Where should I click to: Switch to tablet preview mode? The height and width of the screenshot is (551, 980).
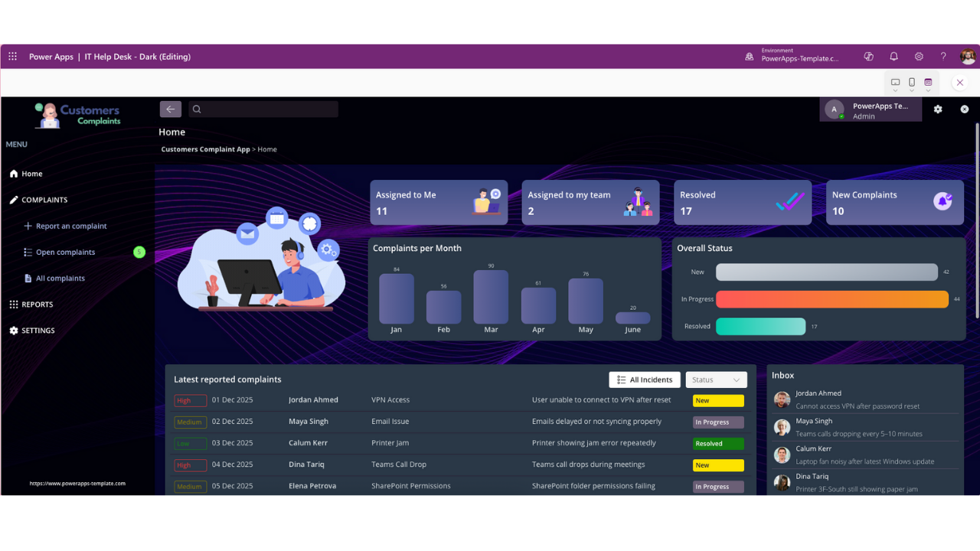tap(928, 80)
